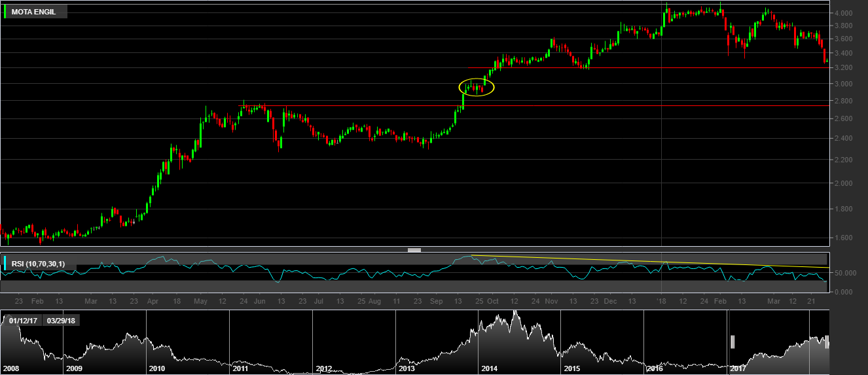The height and width of the screenshot is (375, 868).
Task: Click the left range handle in navigator
Action: click(x=733, y=342)
